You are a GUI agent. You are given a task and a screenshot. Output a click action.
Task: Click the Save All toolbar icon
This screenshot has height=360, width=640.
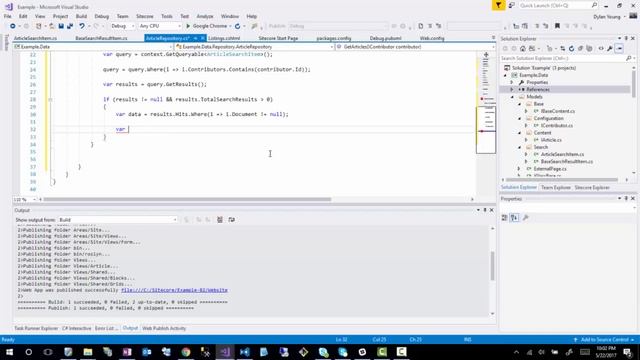click(70, 26)
